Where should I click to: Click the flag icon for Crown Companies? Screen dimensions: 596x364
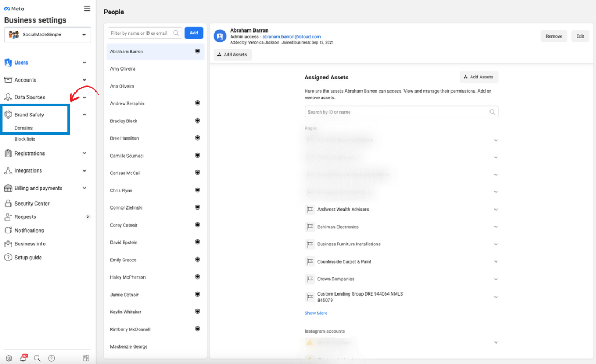coord(310,279)
